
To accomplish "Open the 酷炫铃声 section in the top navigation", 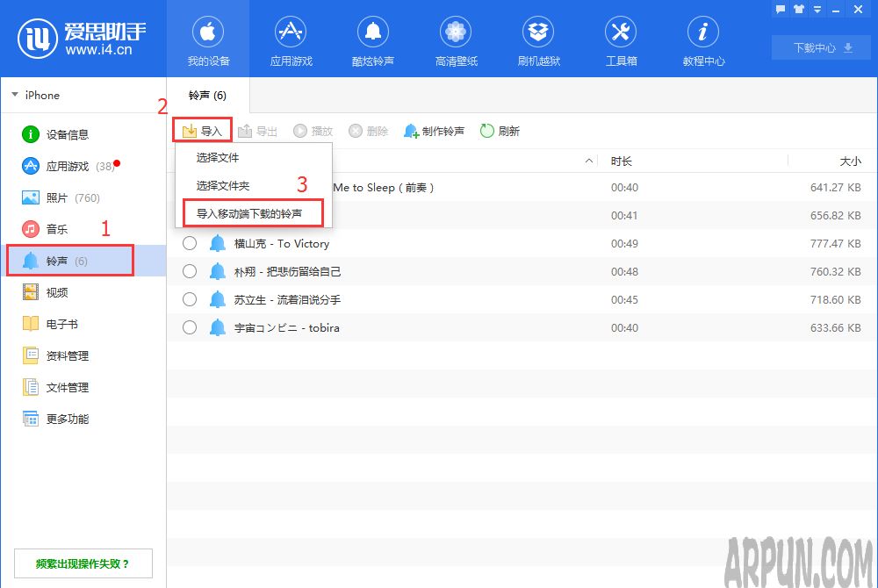I will tap(373, 39).
